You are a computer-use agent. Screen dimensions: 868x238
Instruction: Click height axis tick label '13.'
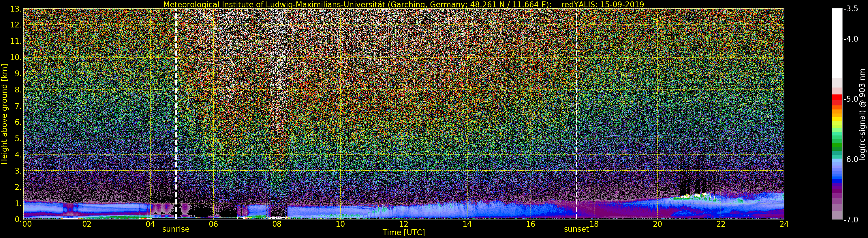coord(16,9)
